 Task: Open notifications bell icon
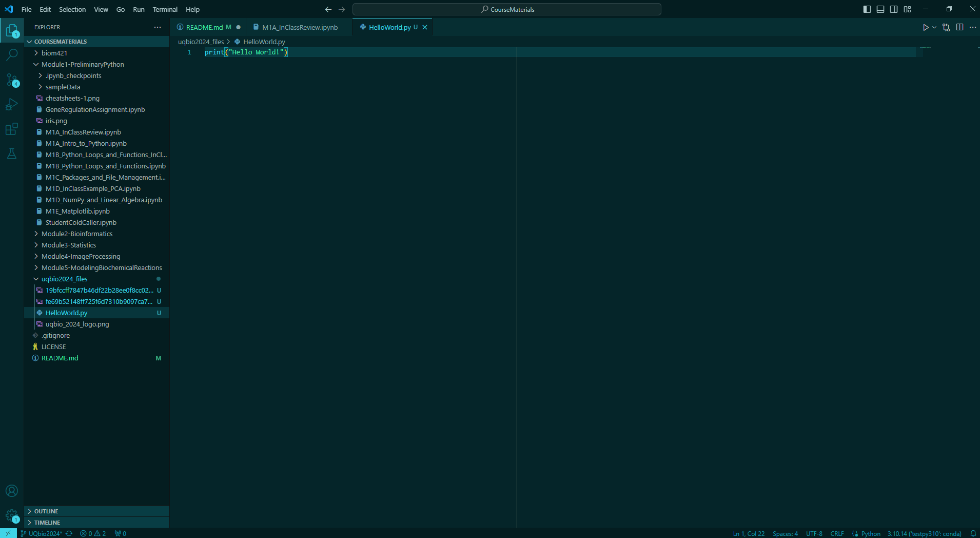tap(973, 533)
